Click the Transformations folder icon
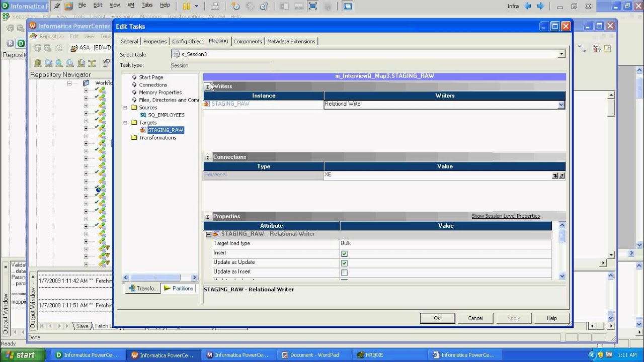Viewport: 644px width, 362px height. click(x=134, y=138)
